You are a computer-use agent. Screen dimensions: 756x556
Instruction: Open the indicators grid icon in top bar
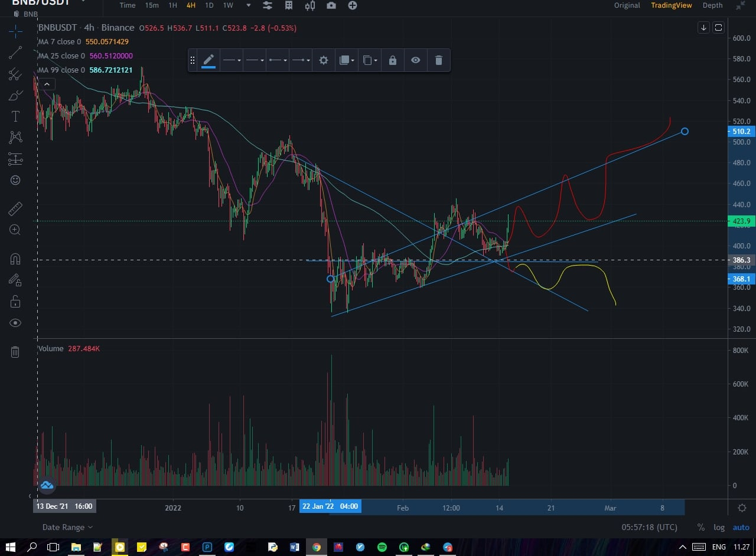289,5
